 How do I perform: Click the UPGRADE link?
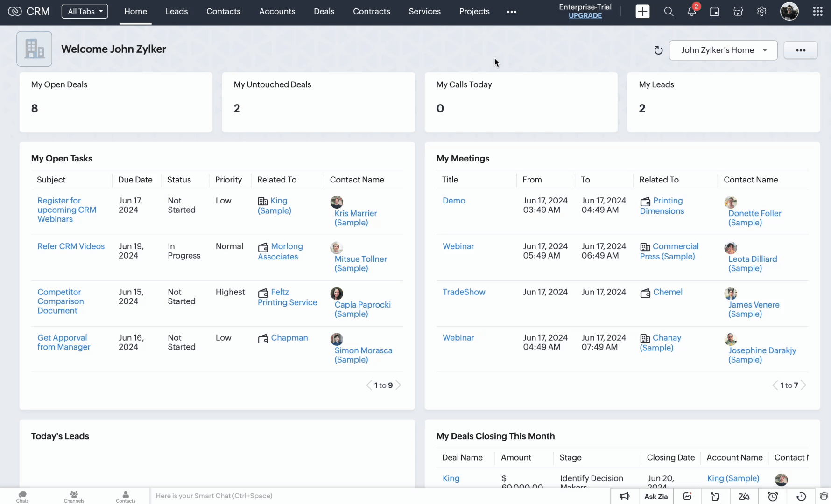[585, 16]
